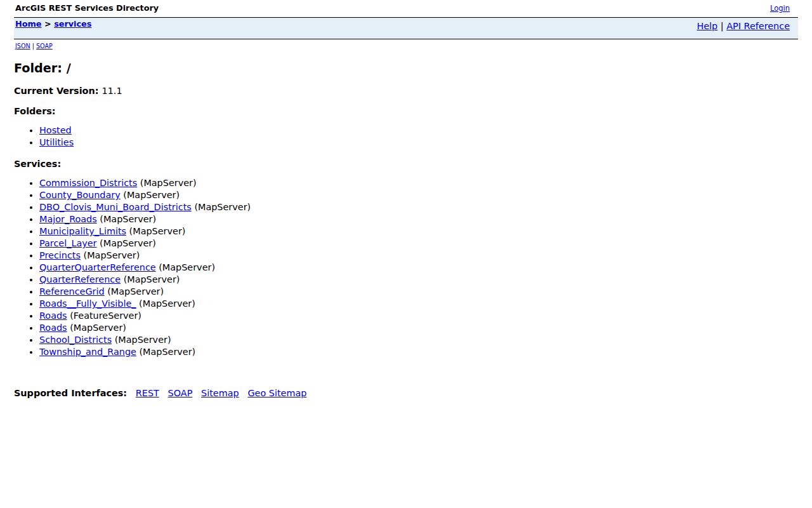The image size is (812, 508).
Task: Click the 'Folders:' heading
Action: click(35, 111)
